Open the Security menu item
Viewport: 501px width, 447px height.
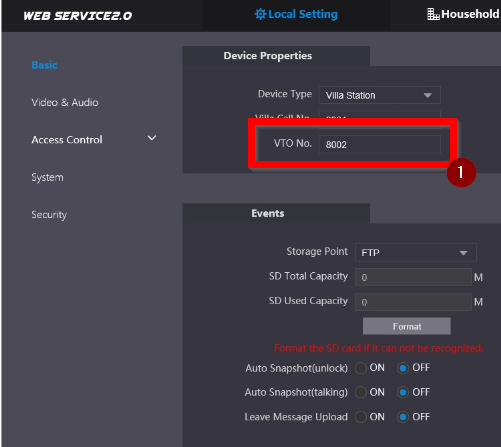[49, 215]
